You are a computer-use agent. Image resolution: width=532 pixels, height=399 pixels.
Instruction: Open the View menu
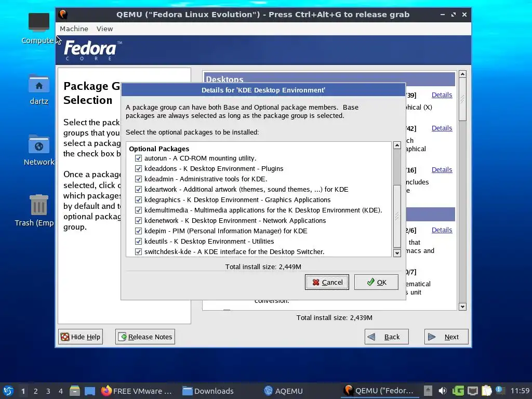coord(104,29)
